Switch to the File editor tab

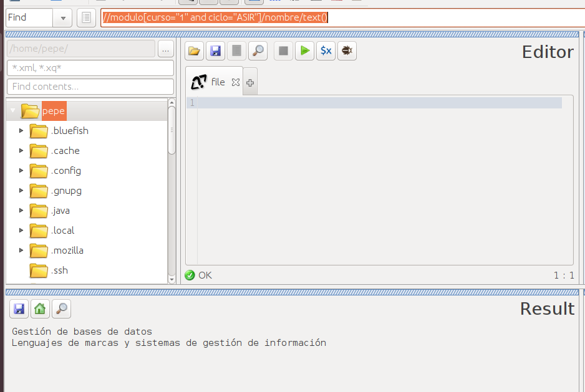[x=214, y=82]
